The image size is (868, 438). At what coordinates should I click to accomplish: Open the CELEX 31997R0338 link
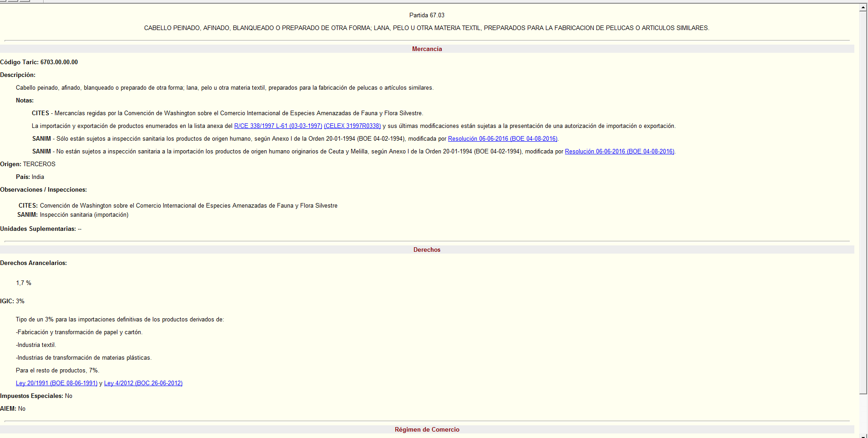(352, 126)
